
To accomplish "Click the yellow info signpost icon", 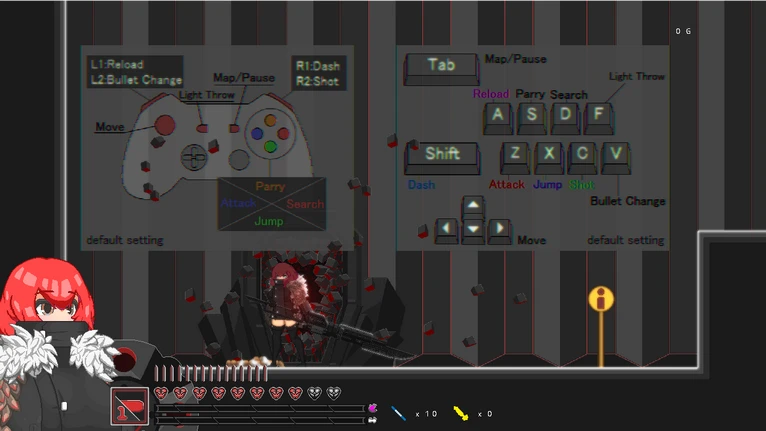I will tap(600, 299).
